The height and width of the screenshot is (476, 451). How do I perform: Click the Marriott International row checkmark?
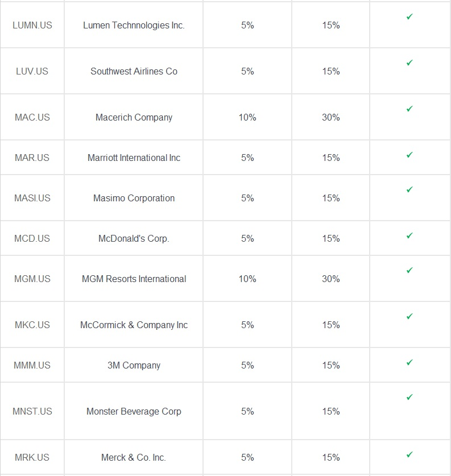pyautogui.click(x=409, y=155)
